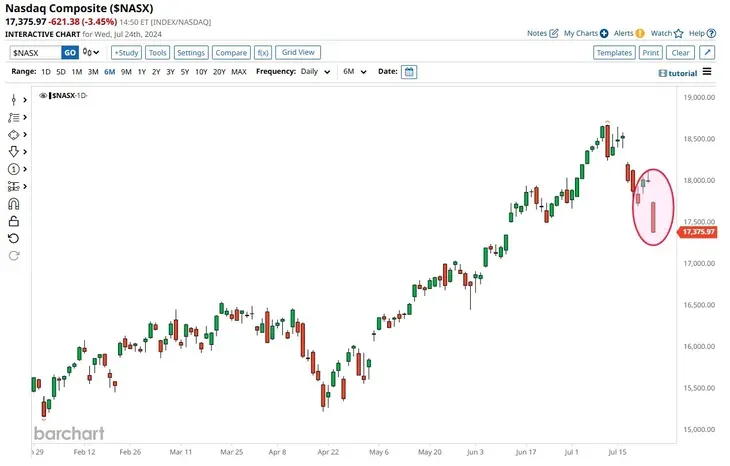The width and height of the screenshot is (730, 466).
Task: Click the hamburger menu icon beside tutorial
Action: tap(707, 72)
